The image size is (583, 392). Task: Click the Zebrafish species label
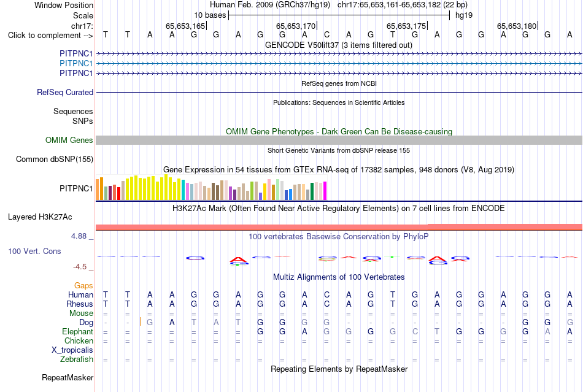click(77, 359)
